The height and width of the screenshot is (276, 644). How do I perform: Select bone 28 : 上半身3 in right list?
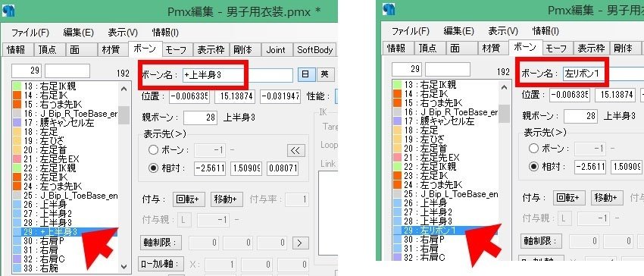[x=445, y=221]
